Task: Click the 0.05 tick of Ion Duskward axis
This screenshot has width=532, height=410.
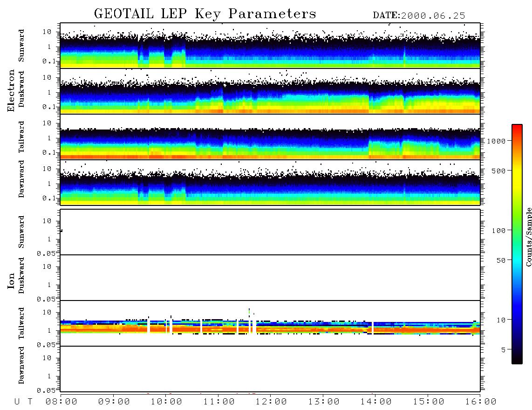Action: point(46,299)
